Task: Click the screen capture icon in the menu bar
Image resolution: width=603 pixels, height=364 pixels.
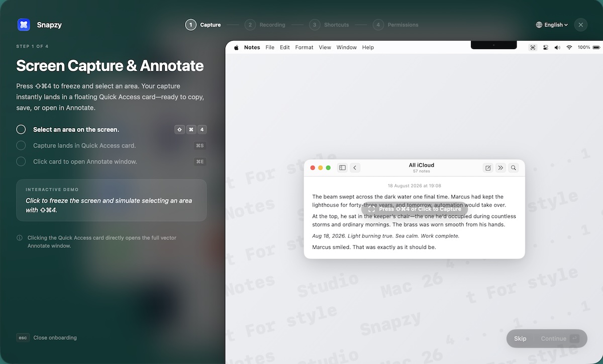Action: [533, 47]
